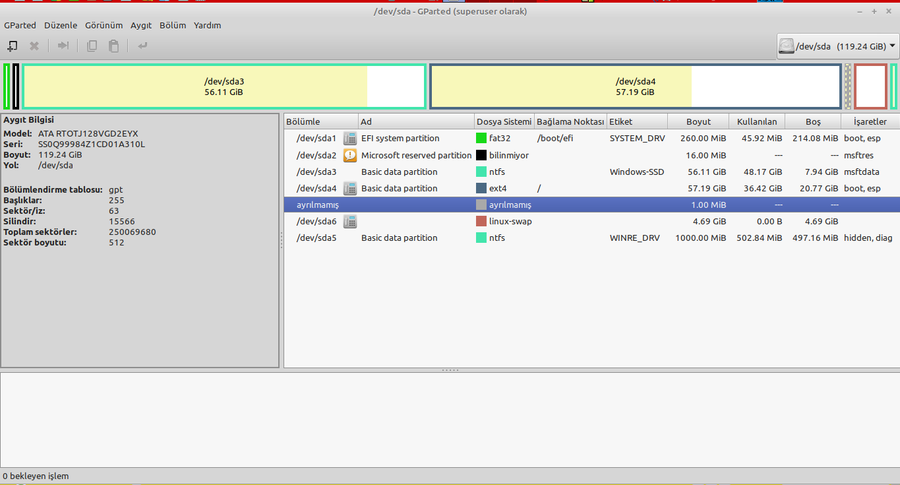Open the /dev/sda device dropdown
Screen dimensions: 900x485
pos(837,46)
